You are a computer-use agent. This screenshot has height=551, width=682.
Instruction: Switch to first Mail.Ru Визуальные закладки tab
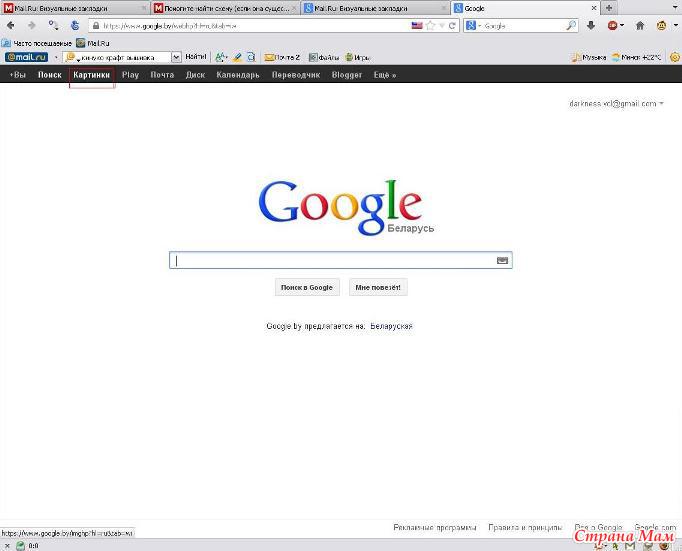75,8
